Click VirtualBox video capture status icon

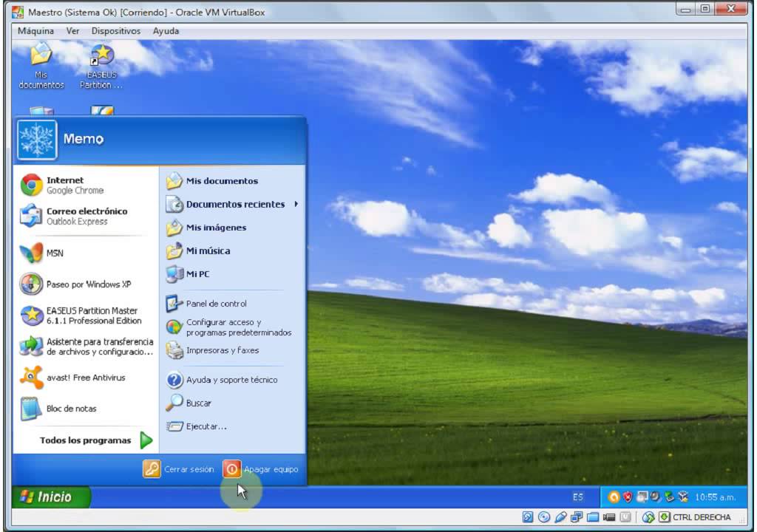[x=609, y=517]
